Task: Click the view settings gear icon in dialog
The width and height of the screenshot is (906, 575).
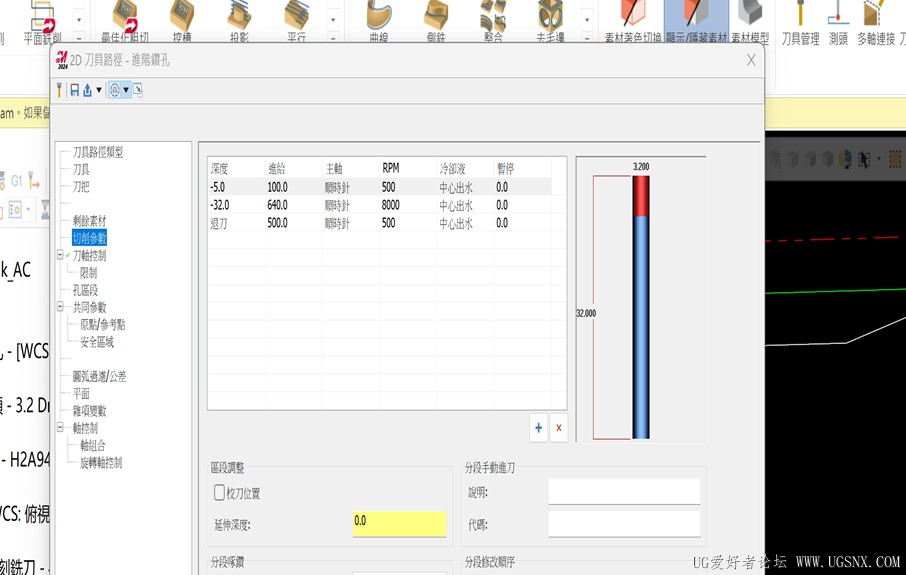Action: coord(114,90)
